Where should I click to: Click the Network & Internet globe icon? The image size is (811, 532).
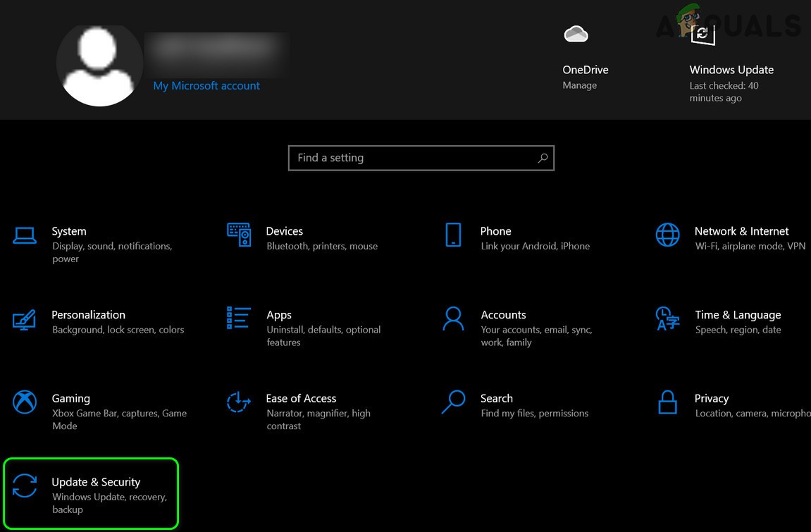667,236
